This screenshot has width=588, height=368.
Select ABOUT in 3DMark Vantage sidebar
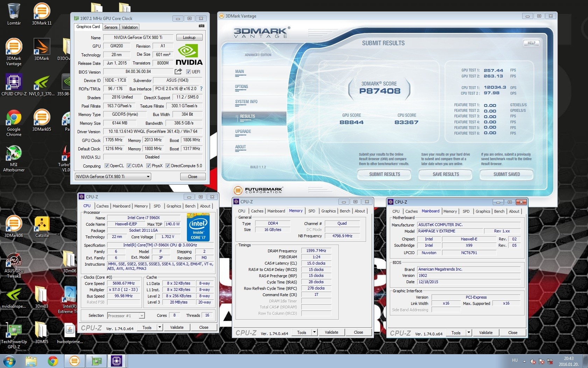(x=240, y=147)
